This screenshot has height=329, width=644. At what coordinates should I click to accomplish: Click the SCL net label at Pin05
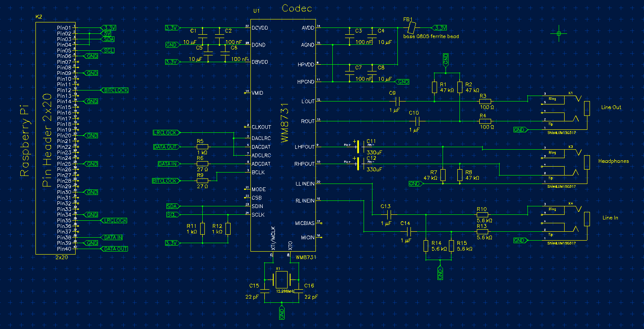107,50
